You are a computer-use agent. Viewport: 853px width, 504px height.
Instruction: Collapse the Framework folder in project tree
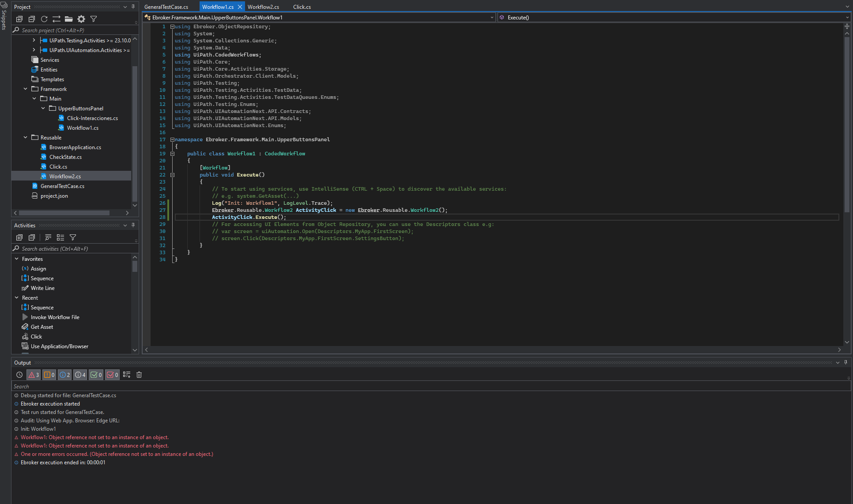click(x=26, y=89)
